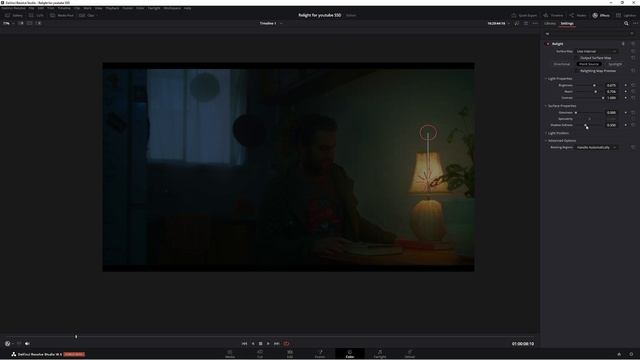Play the clip in reverse

253,344
